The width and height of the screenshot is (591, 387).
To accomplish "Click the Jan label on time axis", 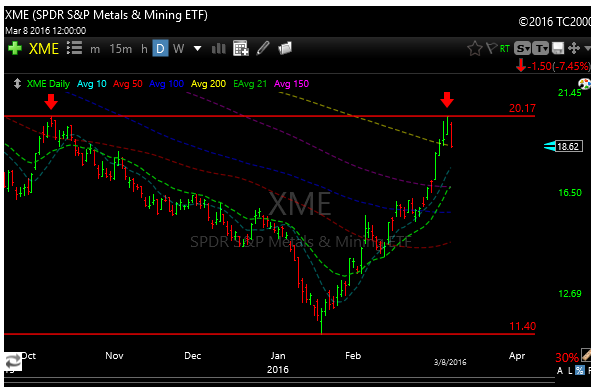I will tap(278, 356).
